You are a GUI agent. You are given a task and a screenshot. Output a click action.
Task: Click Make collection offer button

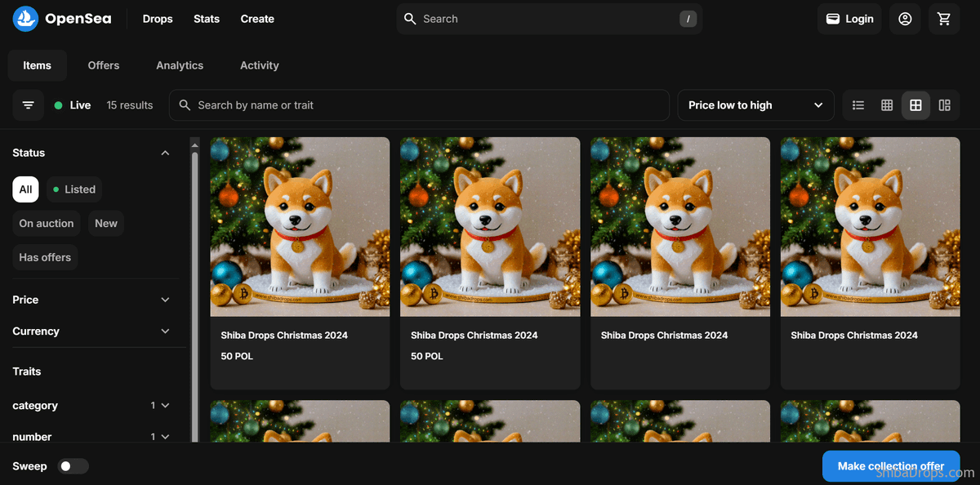891,466
